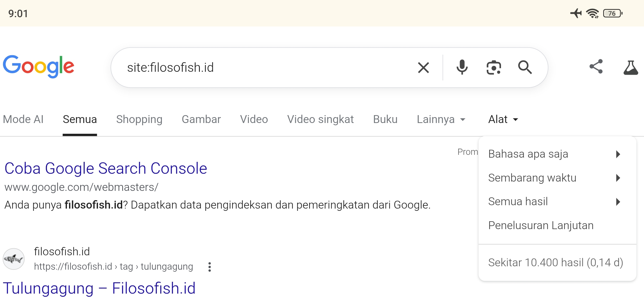Collapse the Alat tools dropdown
This screenshot has height=304, width=644.
503,119
